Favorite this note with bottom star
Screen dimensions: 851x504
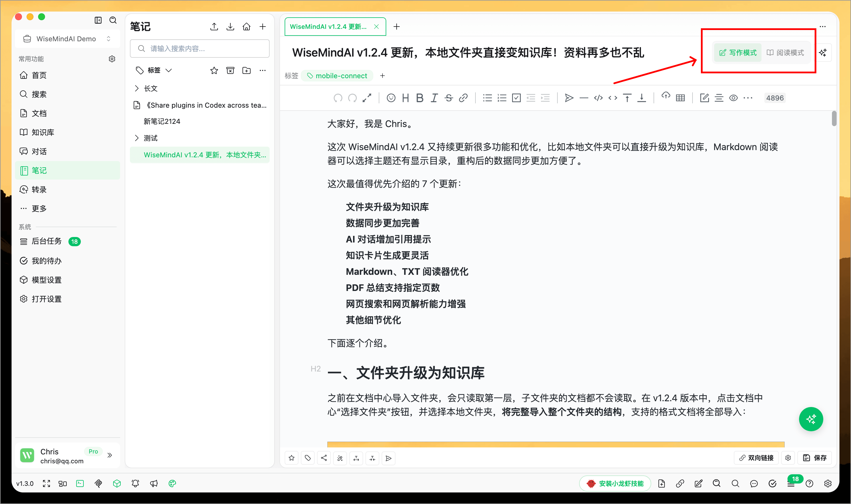tap(291, 458)
